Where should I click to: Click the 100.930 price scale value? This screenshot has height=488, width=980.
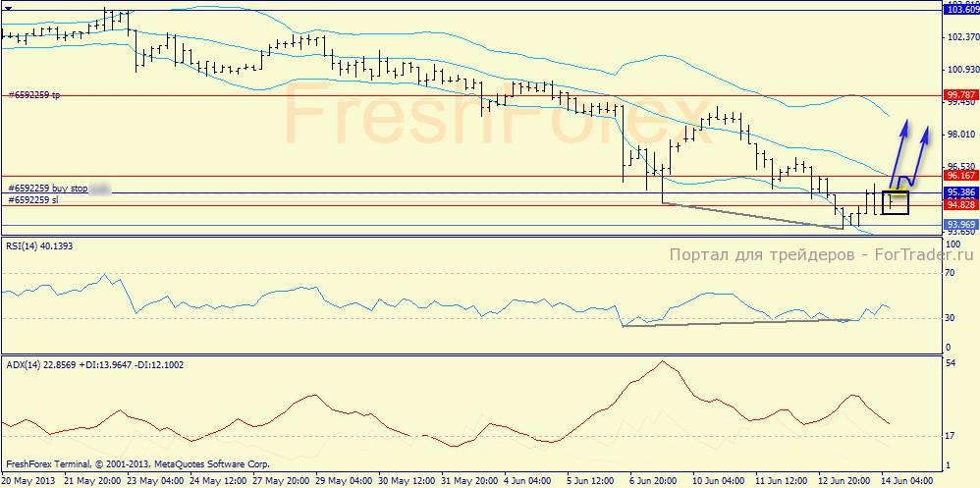coord(962,69)
